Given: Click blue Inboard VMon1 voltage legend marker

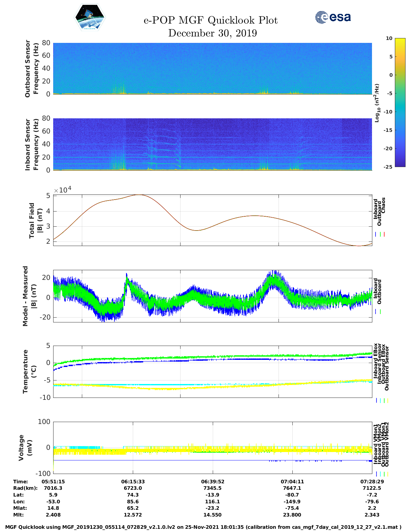Looking at the screenshot, I should pyautogui.click(x=376, y=474).
